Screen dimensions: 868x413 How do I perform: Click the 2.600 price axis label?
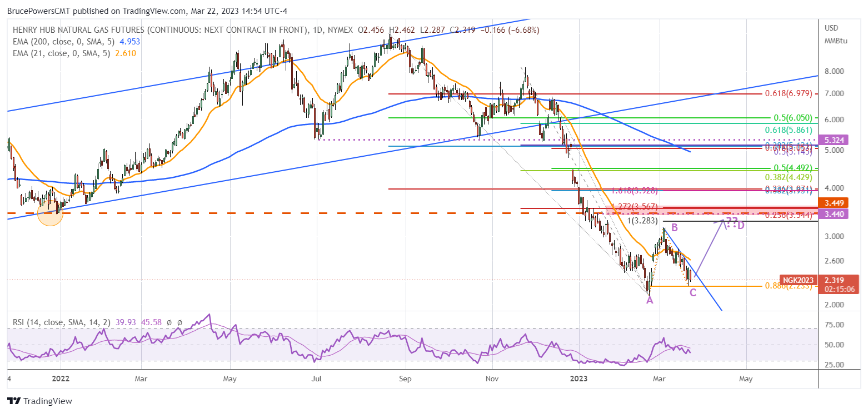835,261
